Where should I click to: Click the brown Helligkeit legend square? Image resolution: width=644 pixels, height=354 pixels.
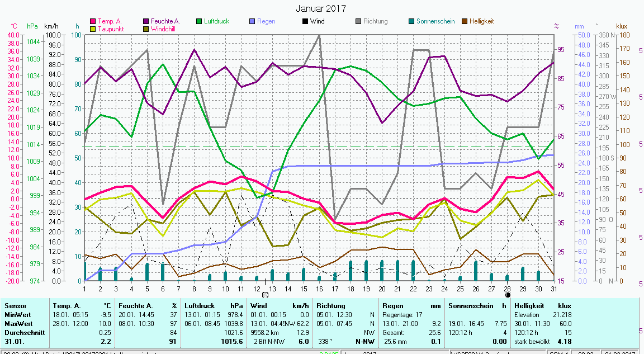point(465,21)
